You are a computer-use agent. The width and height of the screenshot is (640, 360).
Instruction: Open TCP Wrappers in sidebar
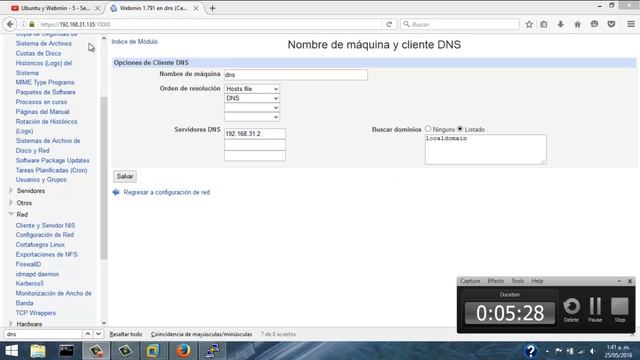pyautogui.click(x=36, y=313)
